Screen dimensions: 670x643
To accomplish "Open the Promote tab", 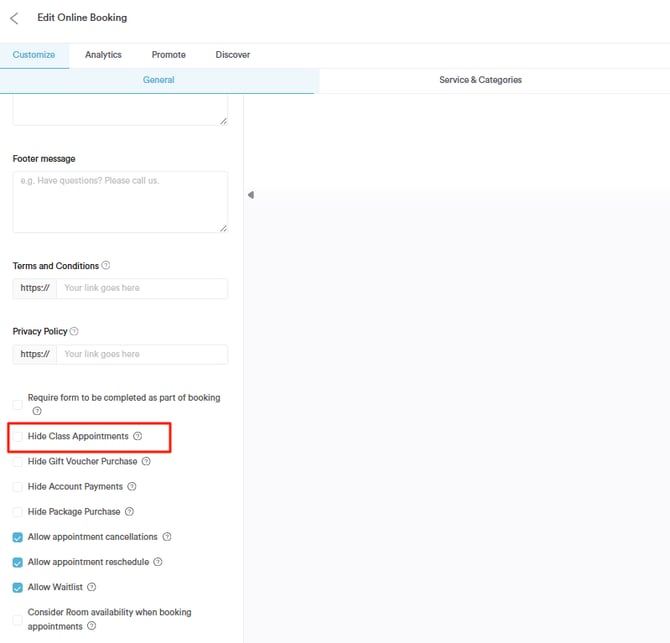I will (168, 55).
